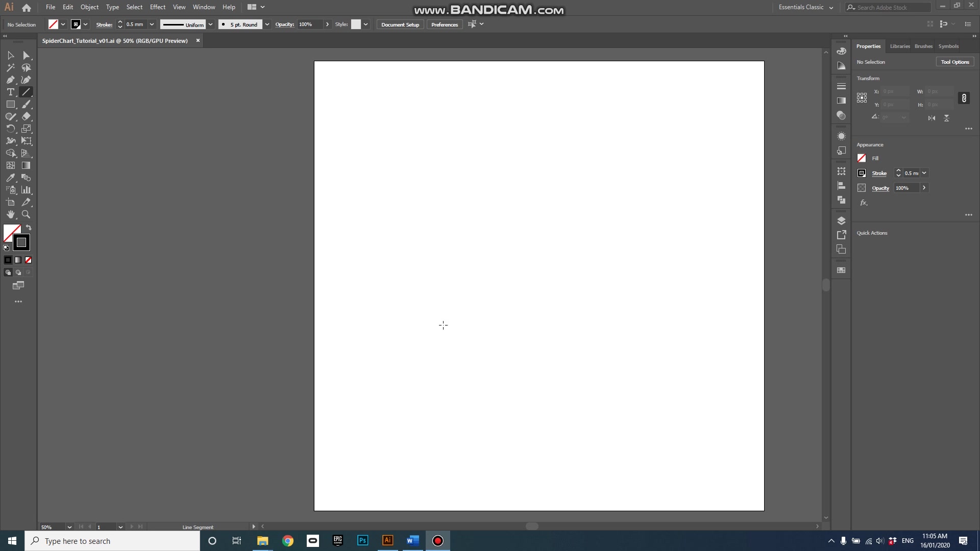The height and width of the screenshot is (551, 980).
Task: Open Edit Toolbar three dots
Action: click(18, 302)
